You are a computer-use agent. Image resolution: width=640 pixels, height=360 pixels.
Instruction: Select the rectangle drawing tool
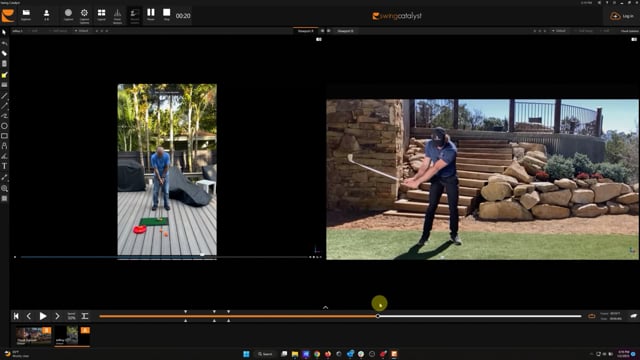click(x=4, y=136)
